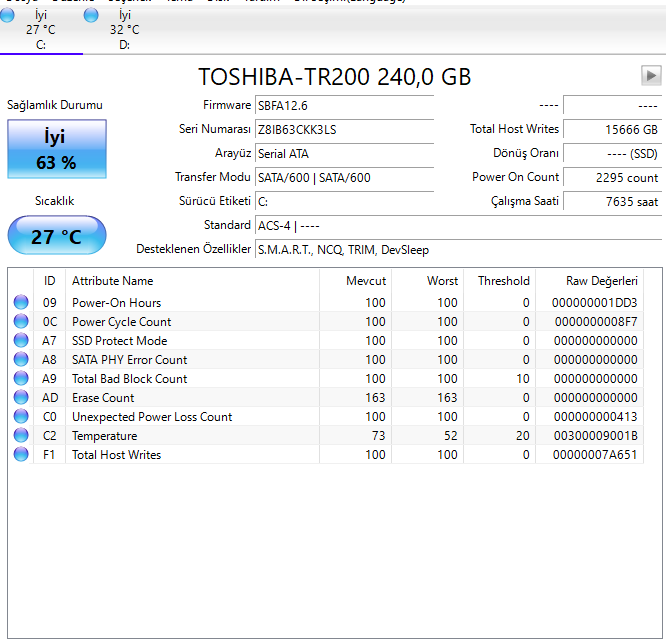666x640 pixels.
Task: Click the Mevcut column header
Action: tap(355, 281)
